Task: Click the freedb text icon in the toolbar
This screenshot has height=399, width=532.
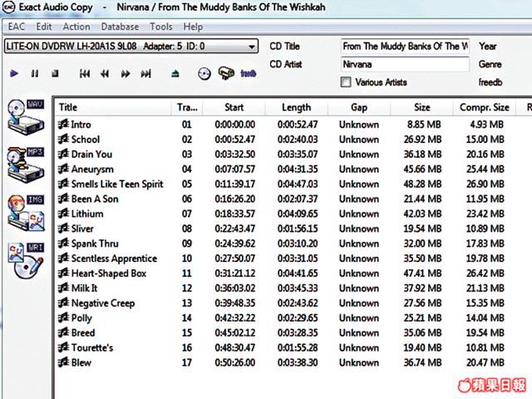Action: point(248,73)
